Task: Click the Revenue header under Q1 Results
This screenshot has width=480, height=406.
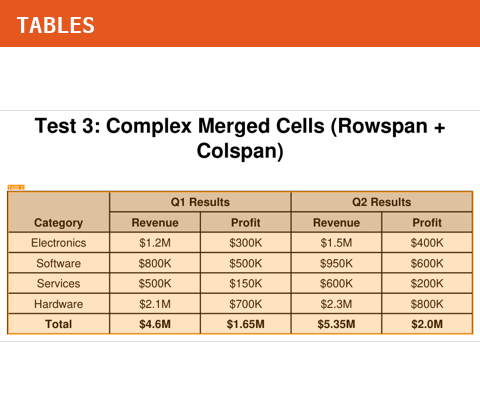Action: tap(155, 222)
